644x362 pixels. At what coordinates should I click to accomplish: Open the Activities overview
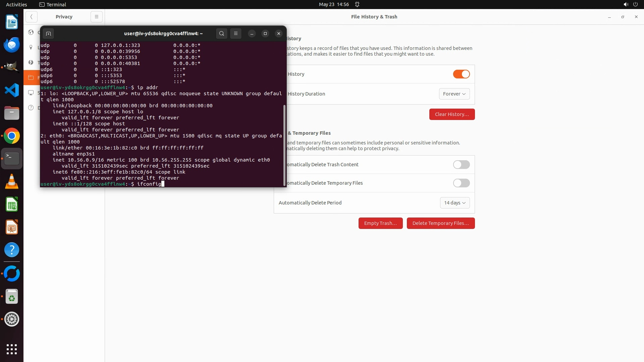pyautogui.click(x=16, y=4)
